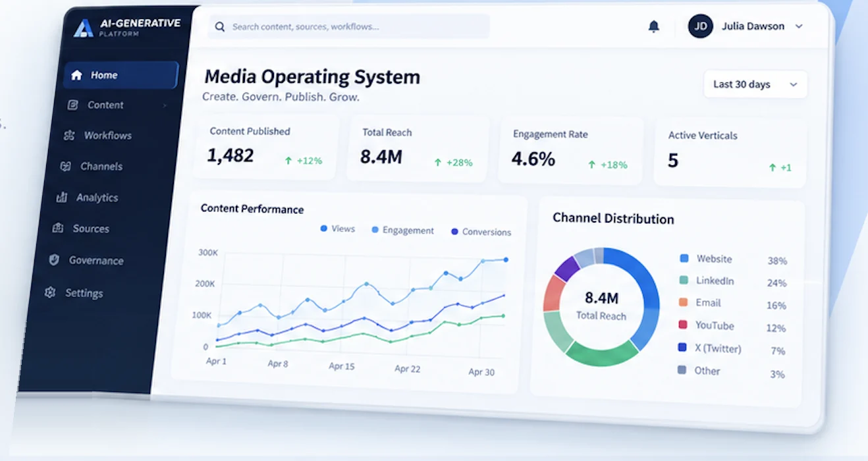Click the LinkedIn 24% percentage
868x461 pixels.
[776, 283]
